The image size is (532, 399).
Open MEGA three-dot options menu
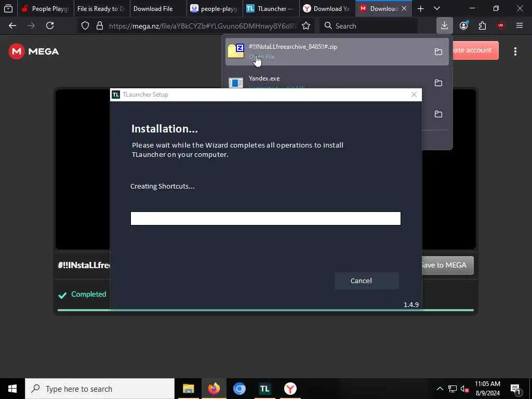pos(515,51)
